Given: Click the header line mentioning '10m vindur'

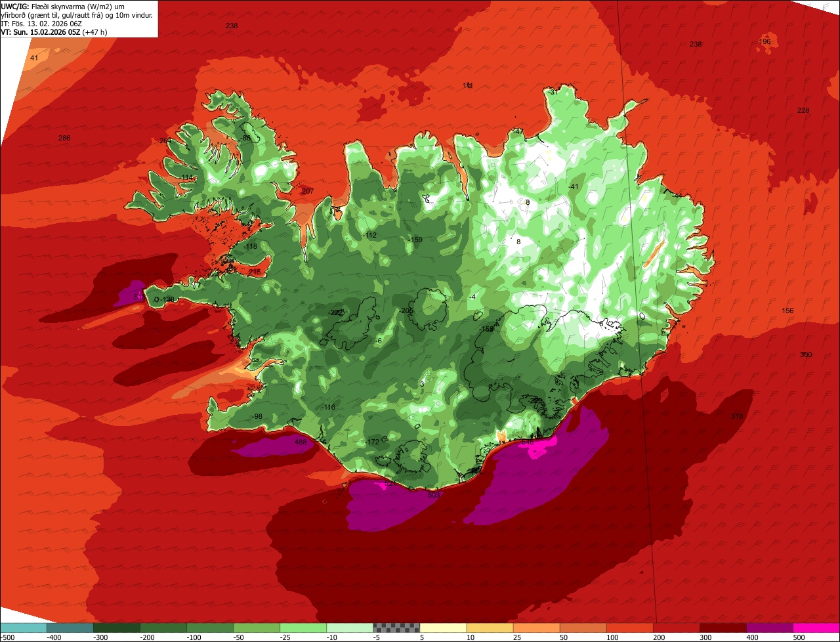Looking at the screenshot, I should coord(77,14).
